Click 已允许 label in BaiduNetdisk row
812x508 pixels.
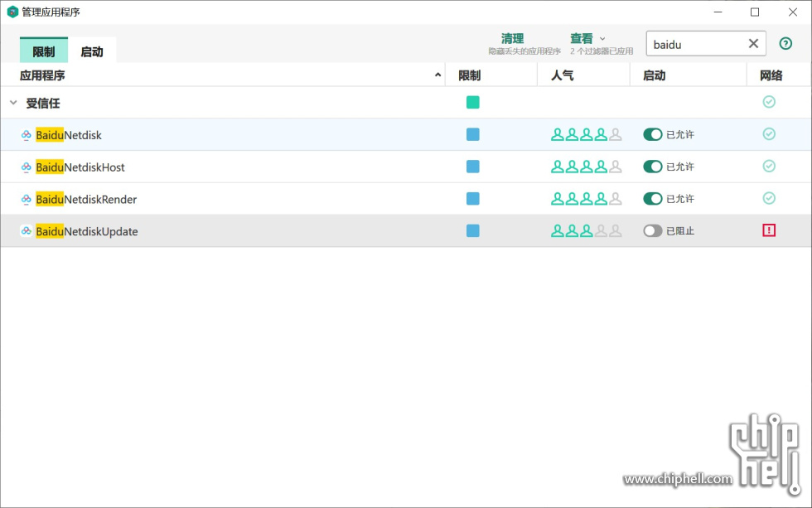[680, 134]
